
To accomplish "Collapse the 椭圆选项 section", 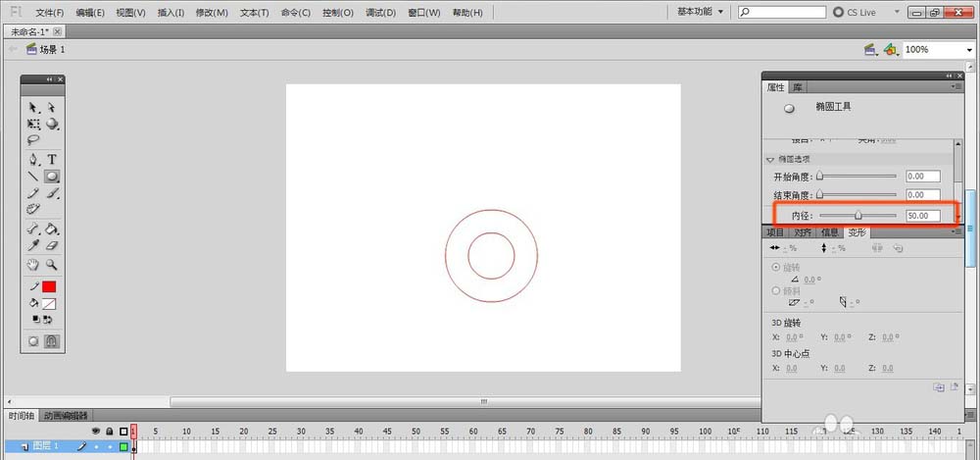I will pos(770,160).
